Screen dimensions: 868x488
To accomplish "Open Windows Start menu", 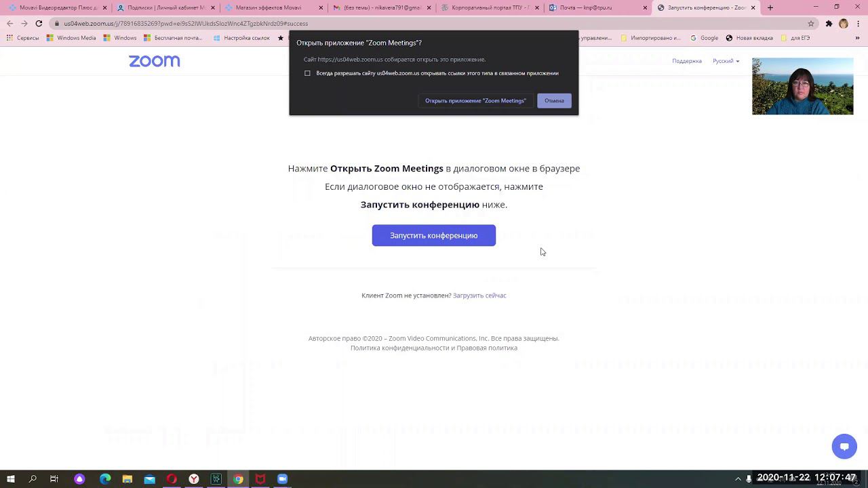I will pyautogui.click(x=11, y=479).
